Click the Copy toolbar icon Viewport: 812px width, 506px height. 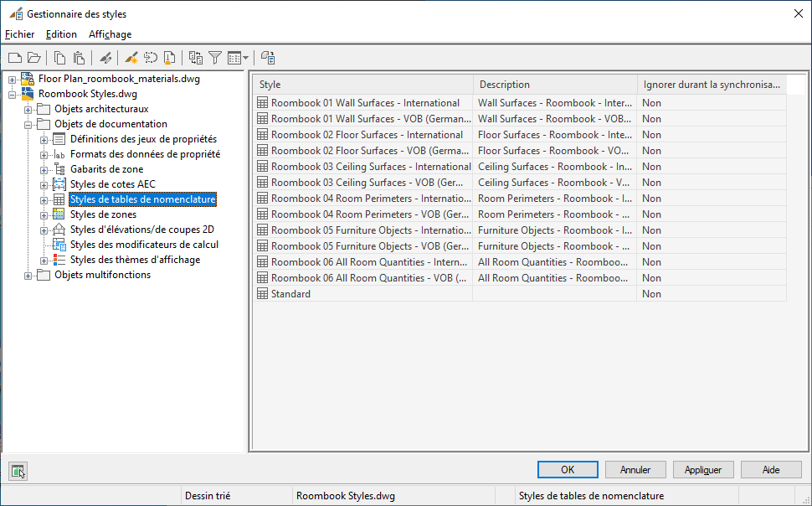tap(60, 58)
